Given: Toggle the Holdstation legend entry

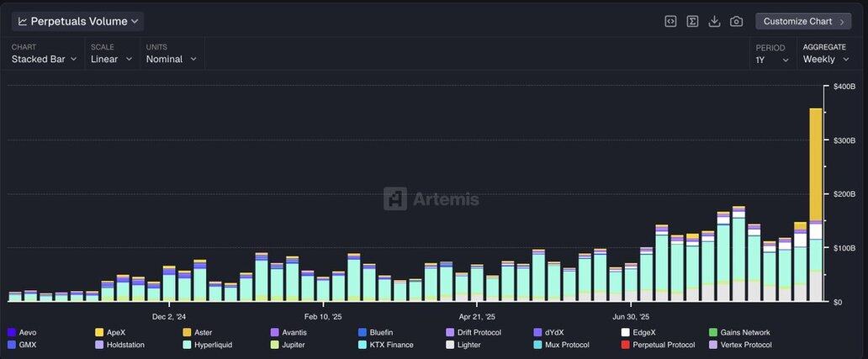Looking at the screenshot, I should tap(119, 345).
